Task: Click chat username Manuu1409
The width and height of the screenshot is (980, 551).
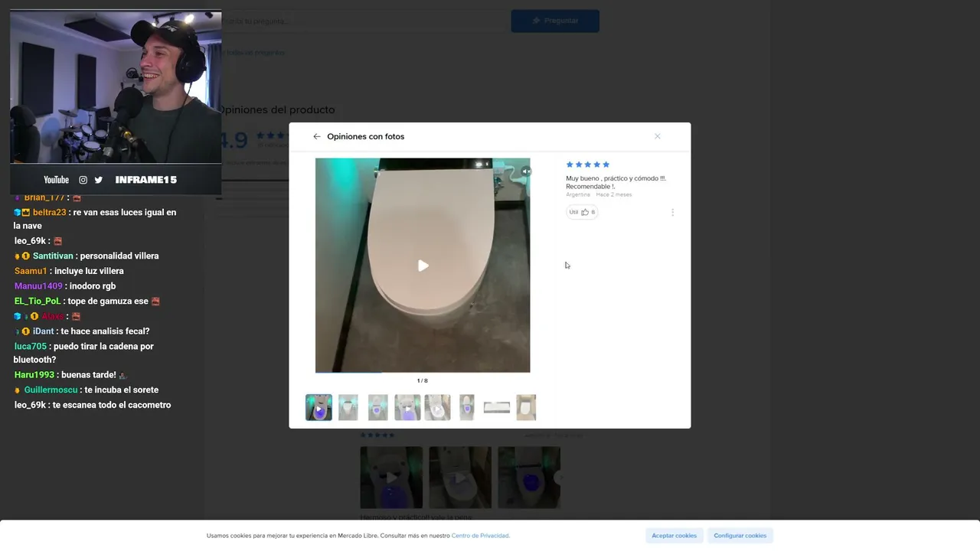Action: (38, 286)
